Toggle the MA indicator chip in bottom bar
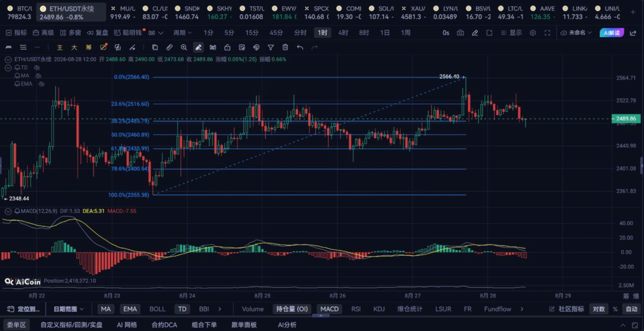This screenshot has width=644, height=331. pyautogui.click(x=106, y=309)
